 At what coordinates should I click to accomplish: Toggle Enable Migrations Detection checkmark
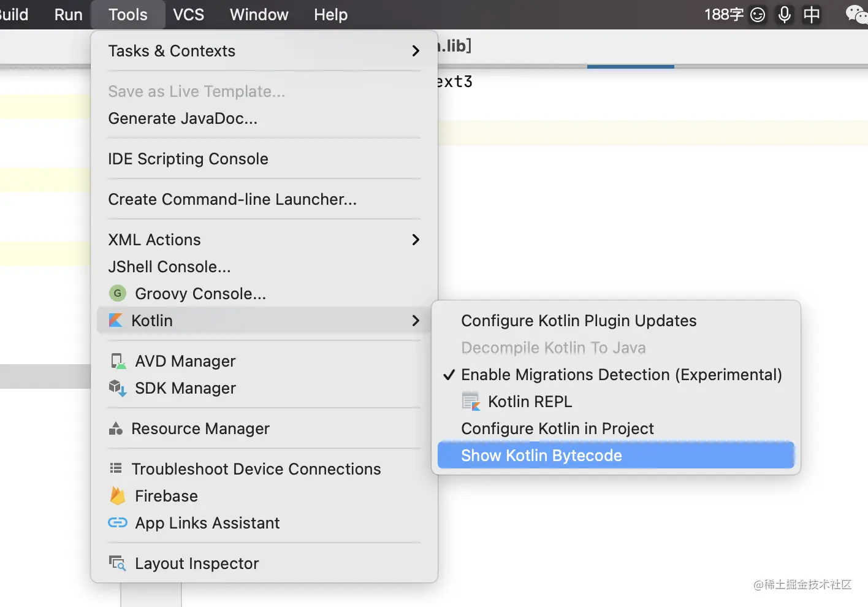449,375
